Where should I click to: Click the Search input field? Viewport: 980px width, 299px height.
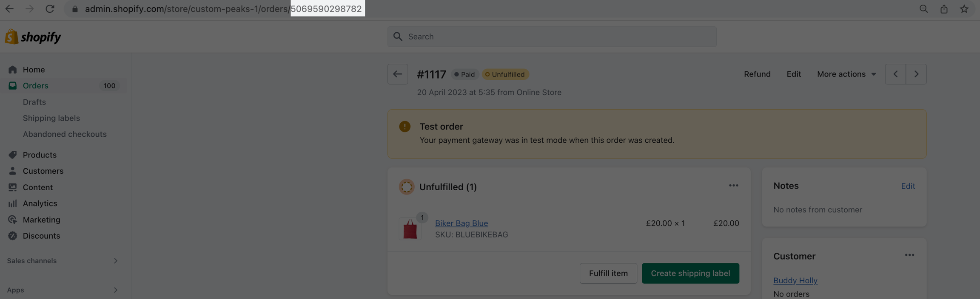[x=551, y=37]
